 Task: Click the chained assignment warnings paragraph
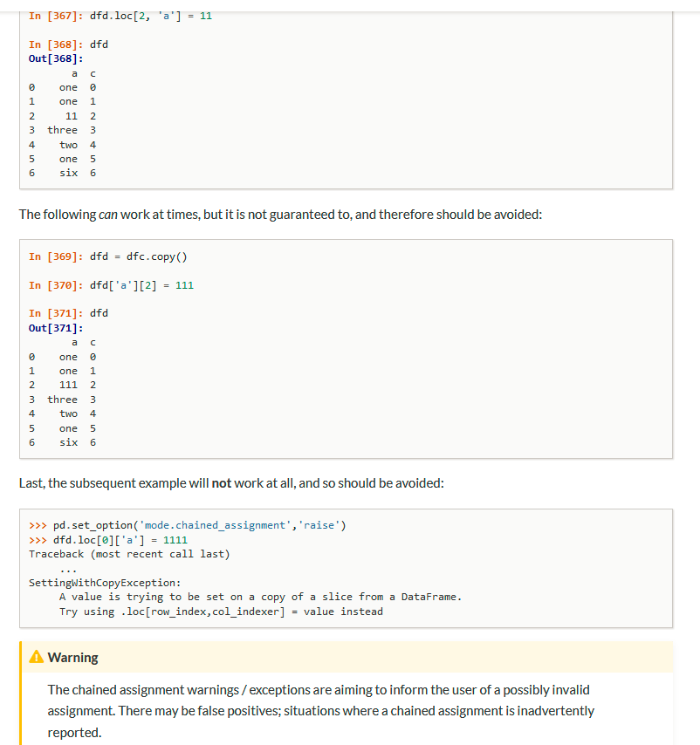(321, 711)
